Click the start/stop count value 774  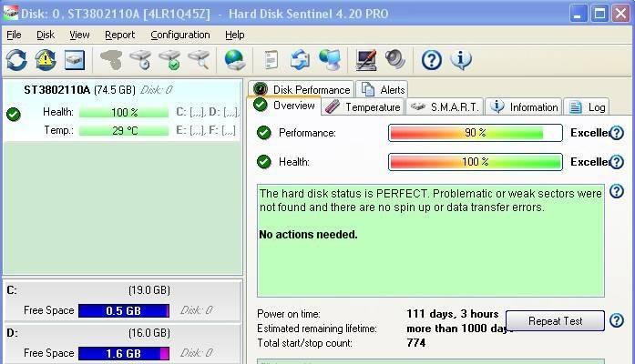click(416, 343)
